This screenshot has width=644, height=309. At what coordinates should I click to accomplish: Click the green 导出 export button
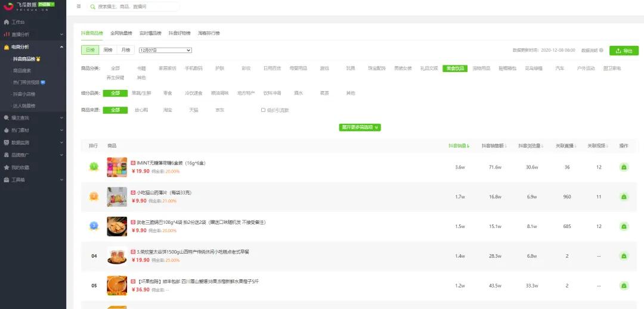[624, 51]
